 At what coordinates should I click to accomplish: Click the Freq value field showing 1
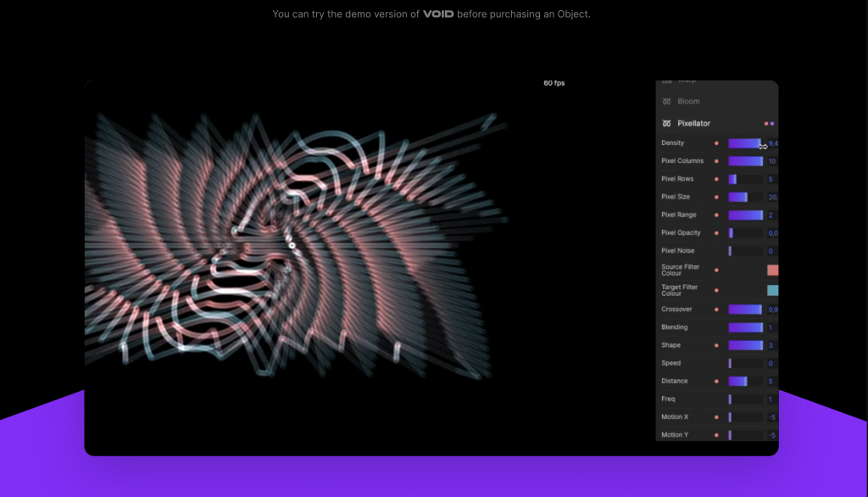click(x=772, y=399)
